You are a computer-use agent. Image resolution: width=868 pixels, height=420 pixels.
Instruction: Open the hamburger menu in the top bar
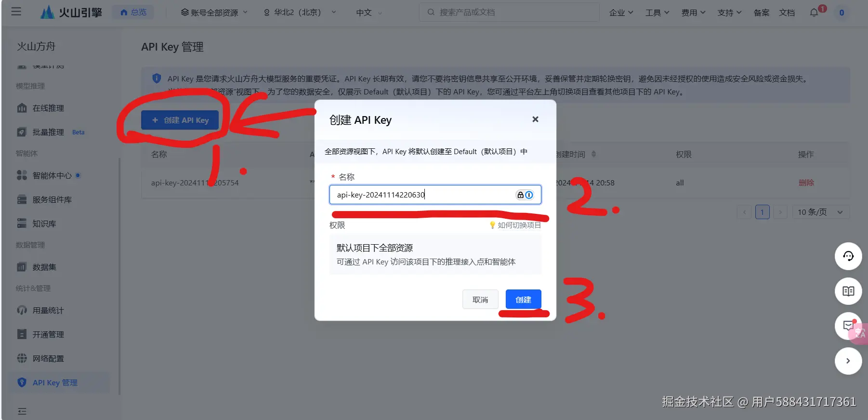16,12
